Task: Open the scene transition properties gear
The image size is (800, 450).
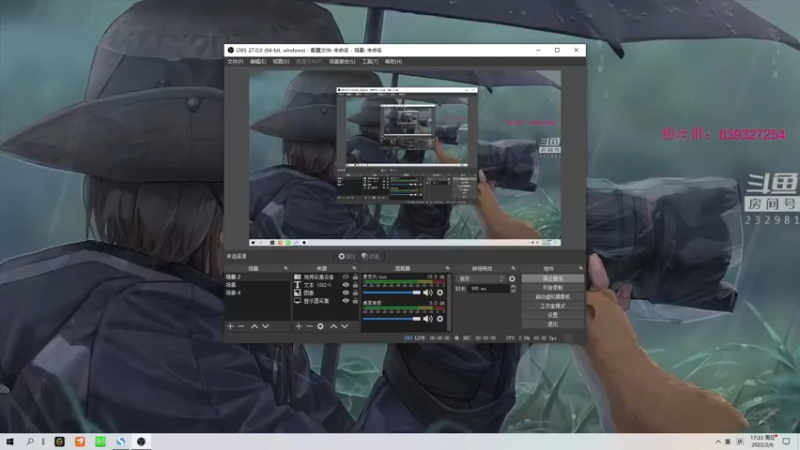Action: (x=512, y=279)
